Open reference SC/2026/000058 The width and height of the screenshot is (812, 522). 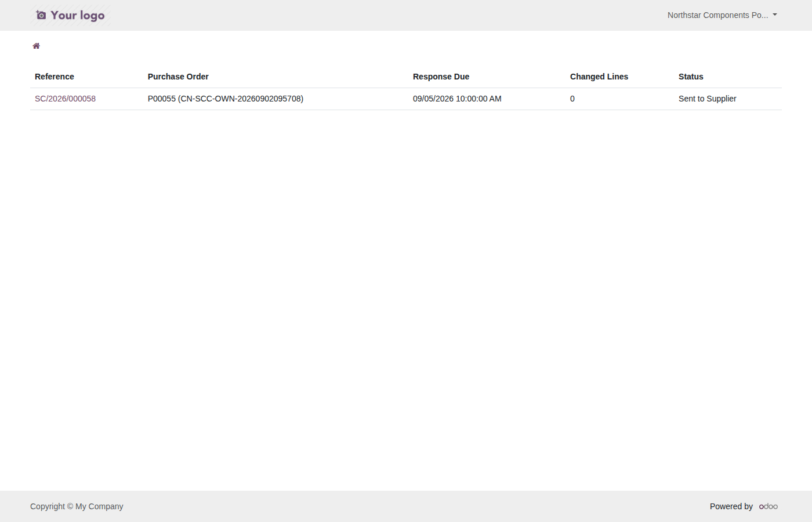(x=65, y=99)
